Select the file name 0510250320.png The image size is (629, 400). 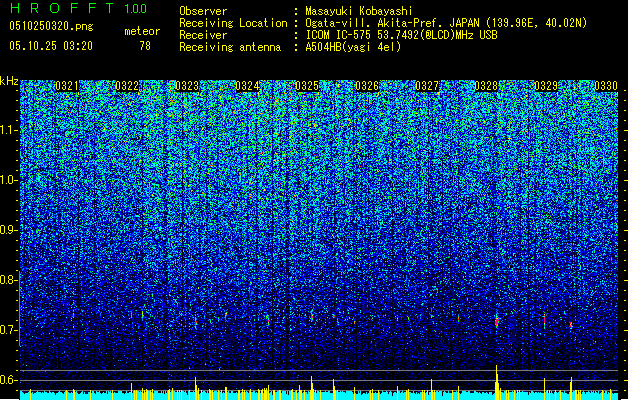tap(51, 26)
